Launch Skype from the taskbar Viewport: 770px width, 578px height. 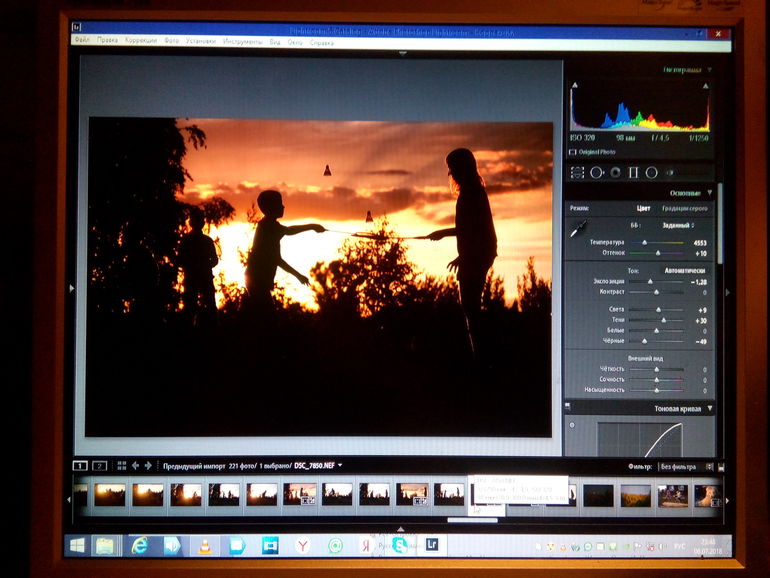[400, 545]
